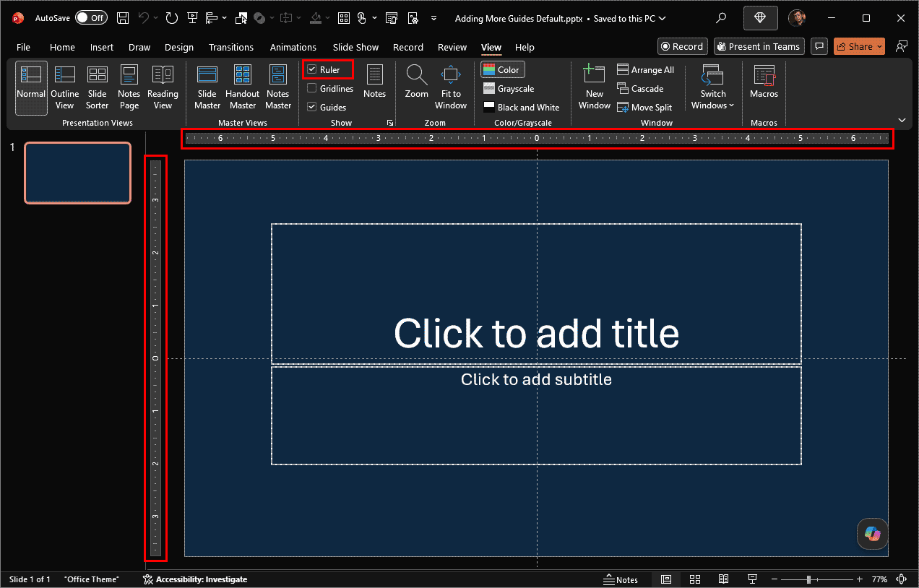The width and height of the screenshot is (919, 588).
Task: Click Move Split
Action: click(644, 107)
